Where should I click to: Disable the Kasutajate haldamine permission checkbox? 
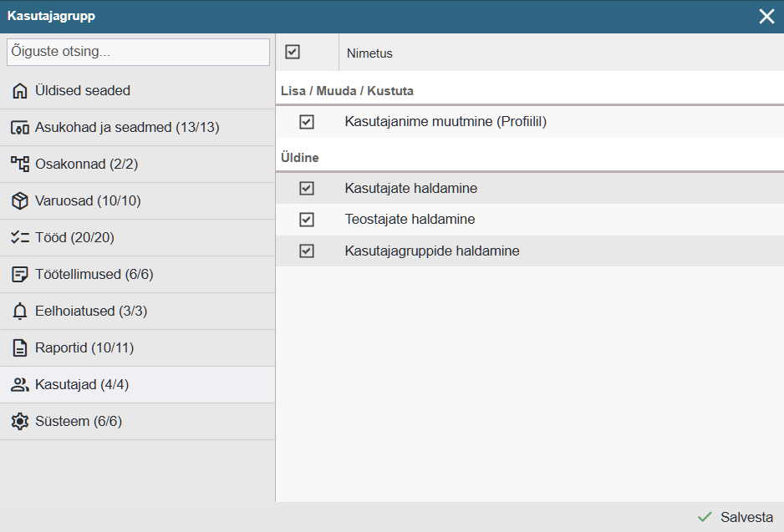click(x=307, y=189)
